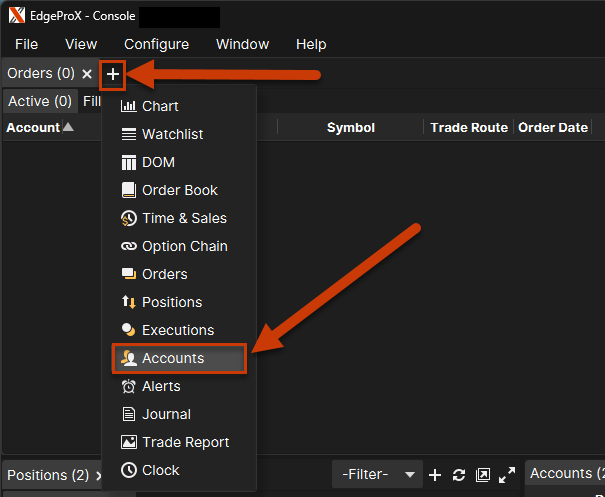Switch to the Active (0) tab

click(40, 101)
